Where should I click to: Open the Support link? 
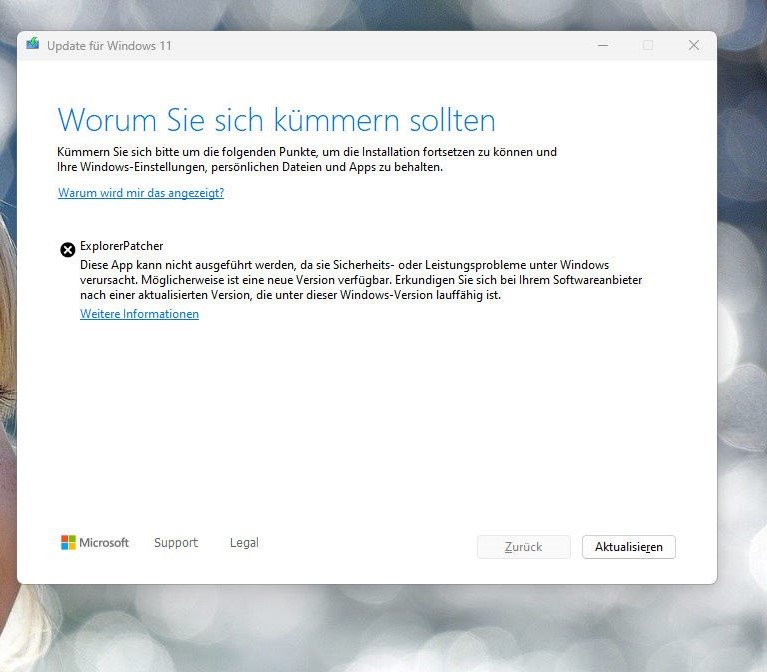tap(176, 543)
